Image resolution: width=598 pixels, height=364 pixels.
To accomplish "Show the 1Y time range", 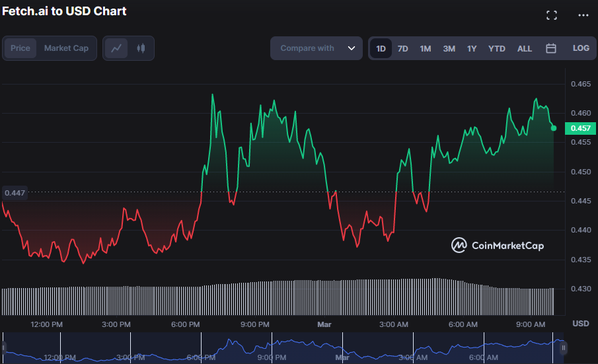I will tap(471, 48).
